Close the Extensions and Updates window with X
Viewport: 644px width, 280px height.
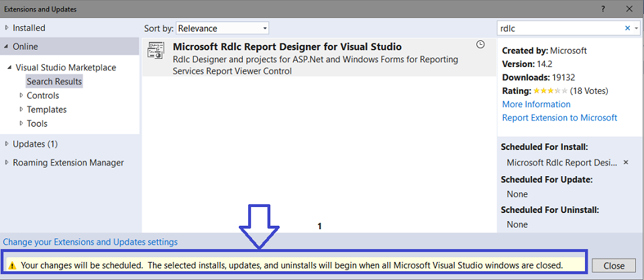coord(629,9)
